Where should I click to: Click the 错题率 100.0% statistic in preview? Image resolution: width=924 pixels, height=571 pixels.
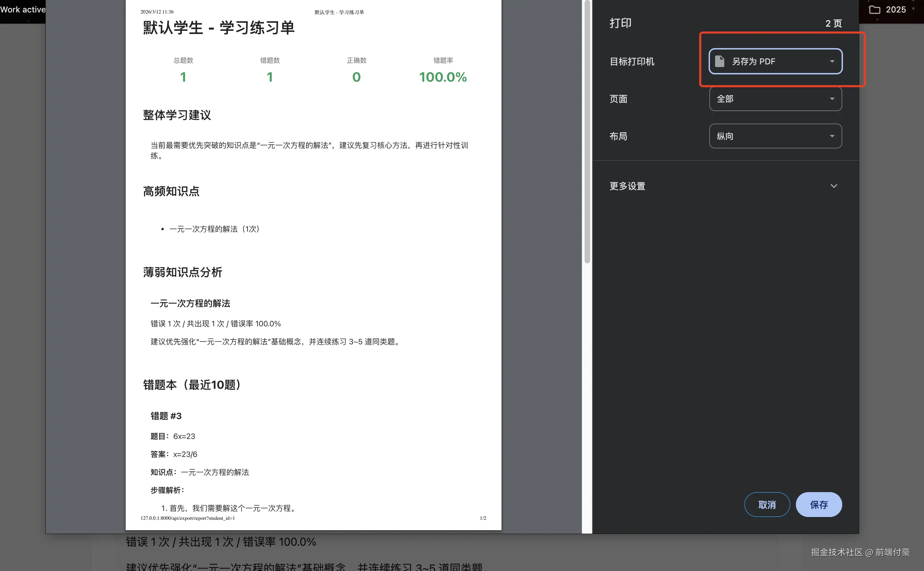[x=443, y=77]
